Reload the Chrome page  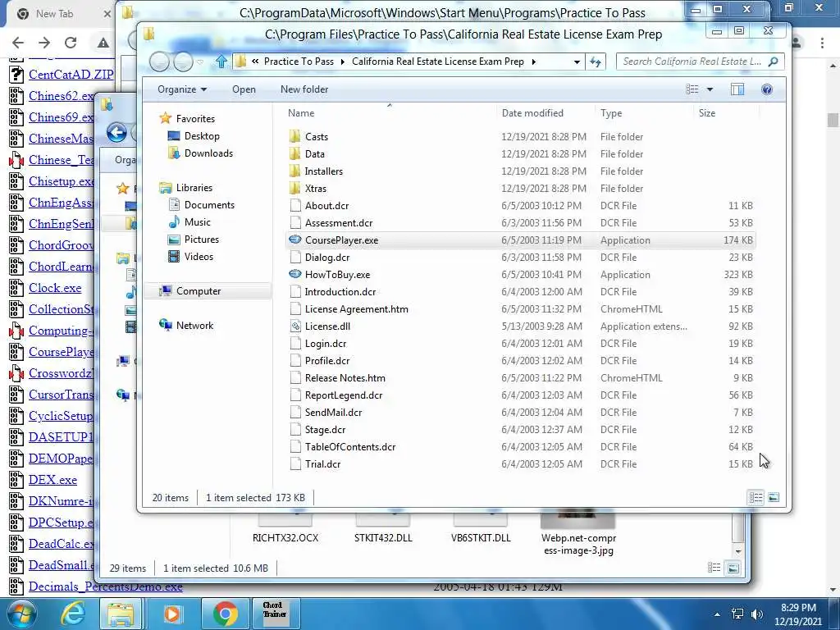coord(71,43)
